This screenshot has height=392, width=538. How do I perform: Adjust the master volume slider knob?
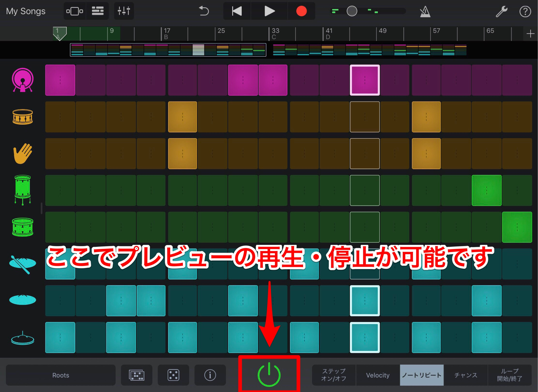[352, 11]
